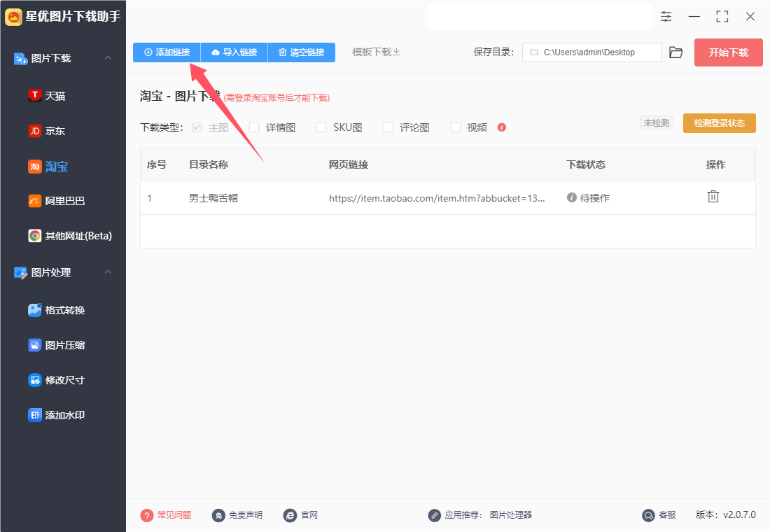Click the red 开始下载 button
This screenshot has width=770, height=532.
pyautogui.click(x=728, y=52)
